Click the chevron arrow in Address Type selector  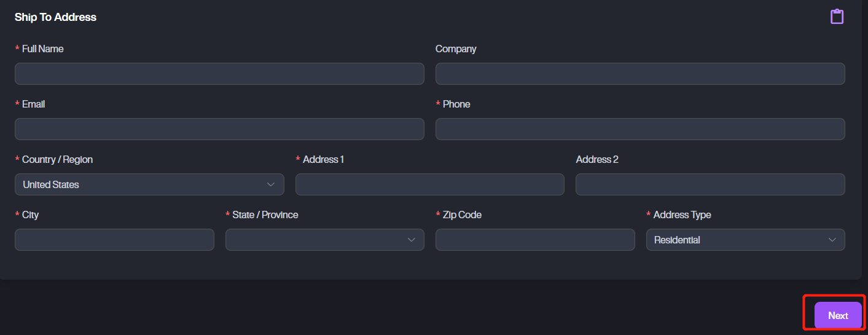832,240
